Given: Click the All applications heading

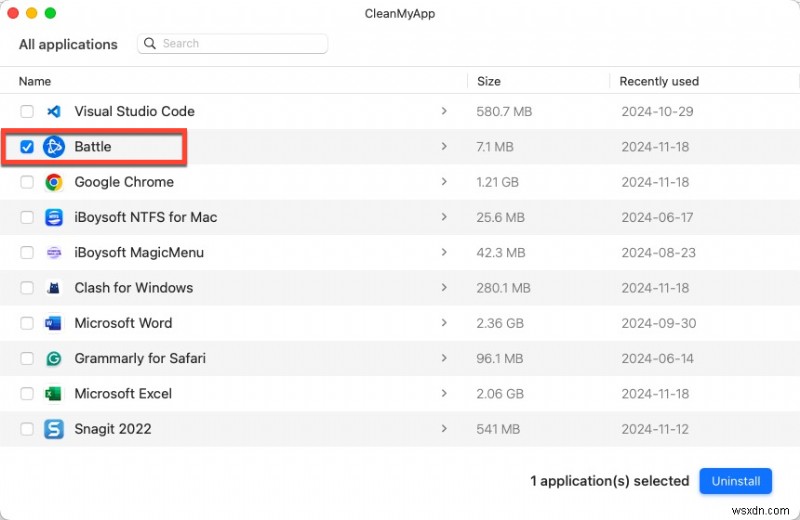Looking at the screenshot, I should 68,44.
